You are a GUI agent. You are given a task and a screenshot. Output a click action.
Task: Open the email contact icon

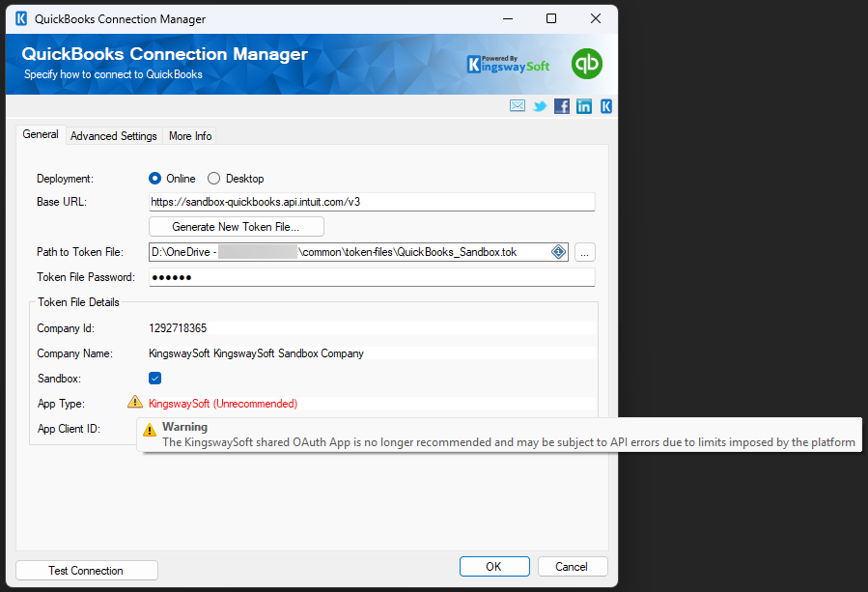pos(518,106)
